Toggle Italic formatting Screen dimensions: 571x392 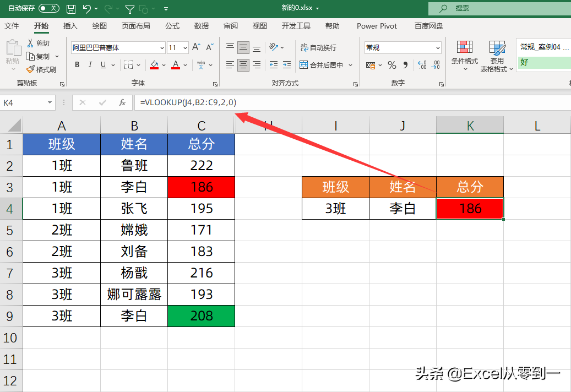coord(90,65)
